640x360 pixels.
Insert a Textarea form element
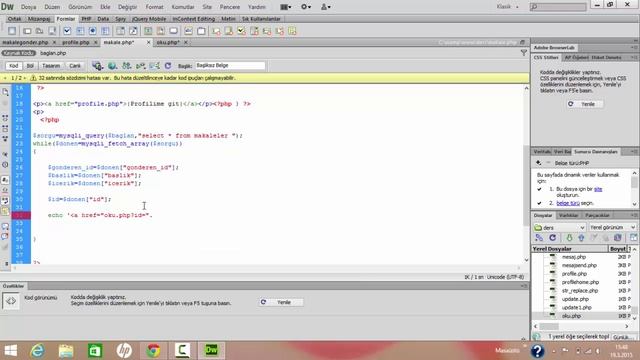pyautogui.click(x=52, y=31)
